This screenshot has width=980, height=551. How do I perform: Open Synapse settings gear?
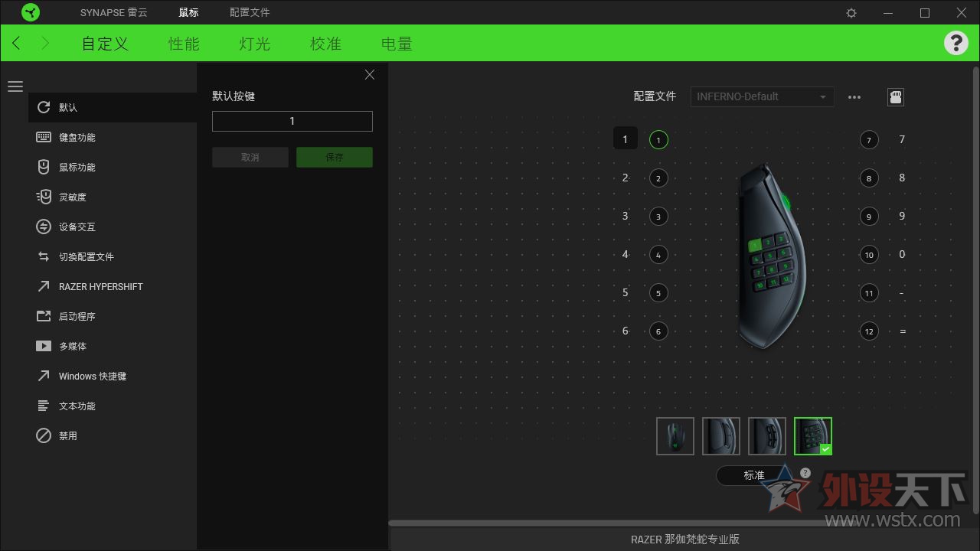[851, 13]
